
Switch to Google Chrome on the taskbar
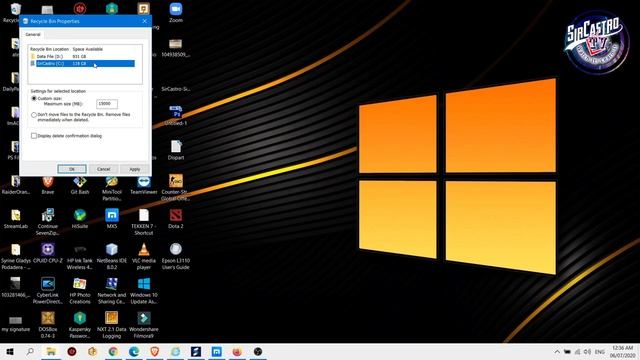coord(113,351)
